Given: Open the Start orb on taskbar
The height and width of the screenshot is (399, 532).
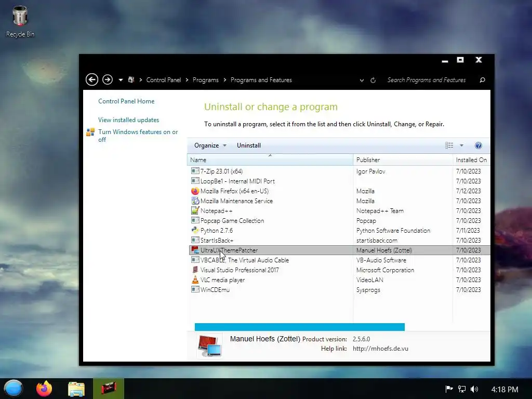Looking at the screenshot, I should (14, 389).
